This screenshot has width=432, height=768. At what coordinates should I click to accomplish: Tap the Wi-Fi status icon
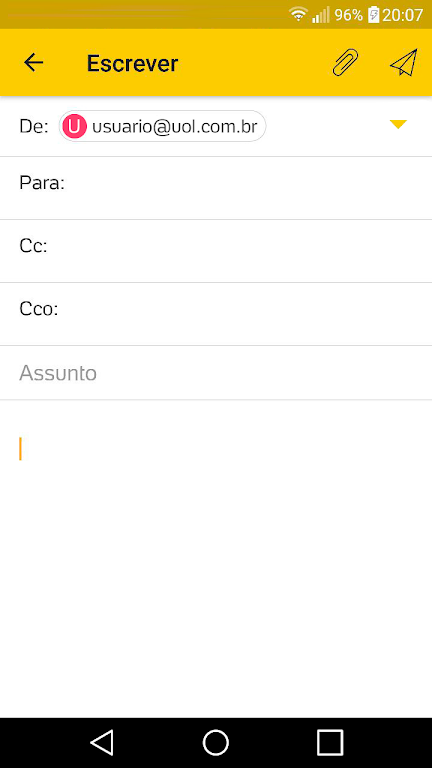coord(297,15)
